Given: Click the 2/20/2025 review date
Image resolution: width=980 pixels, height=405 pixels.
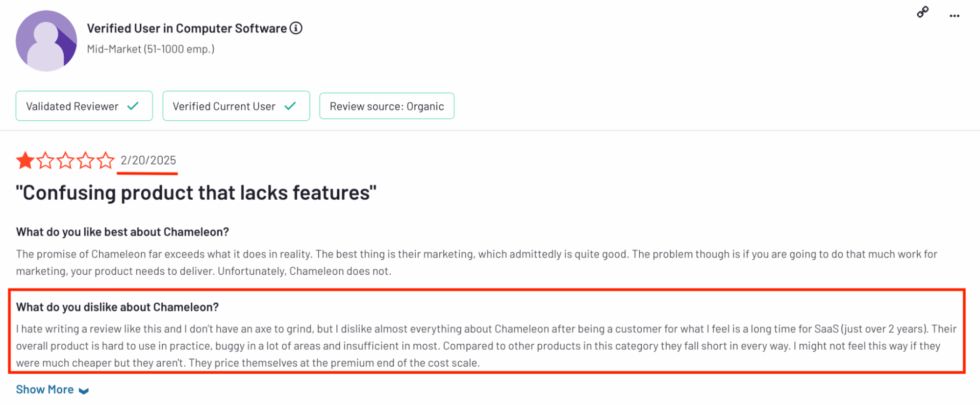Looking at the screenshot, I should click(148, 160).
